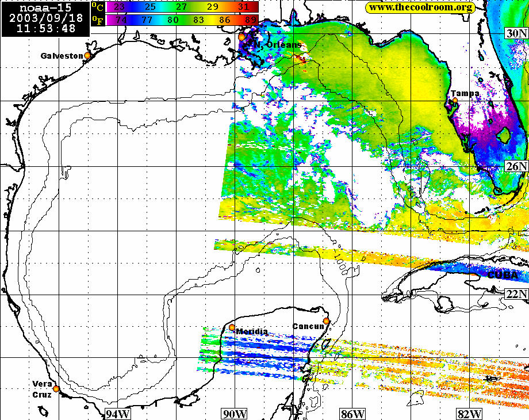This screenshot has height=420, width=529.
Task: Click the New Orleans city marker dot
Action: click(241, 37)
